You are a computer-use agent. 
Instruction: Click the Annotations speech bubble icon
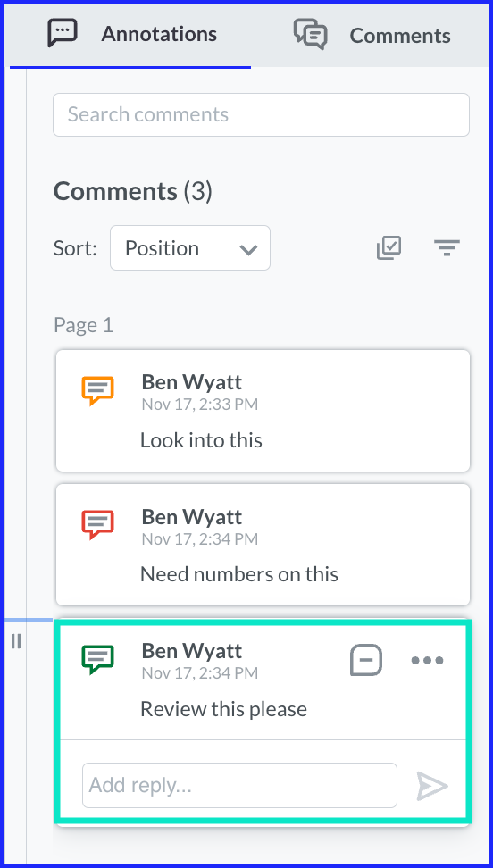coord(62,33)
